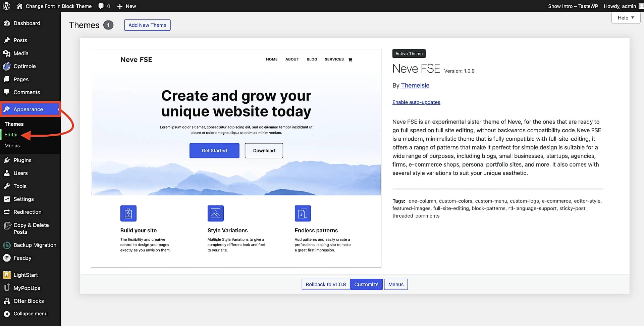Click the Otter Blocks icon
This screenshot has height=326, width=644.
point(7,301)
